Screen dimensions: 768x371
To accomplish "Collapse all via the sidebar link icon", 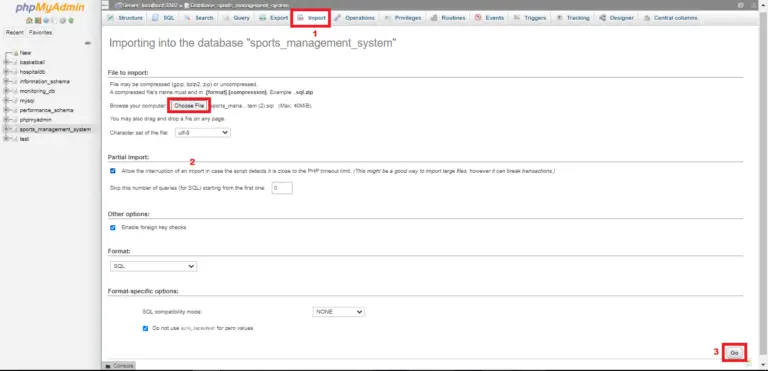I will click(88, 43).
